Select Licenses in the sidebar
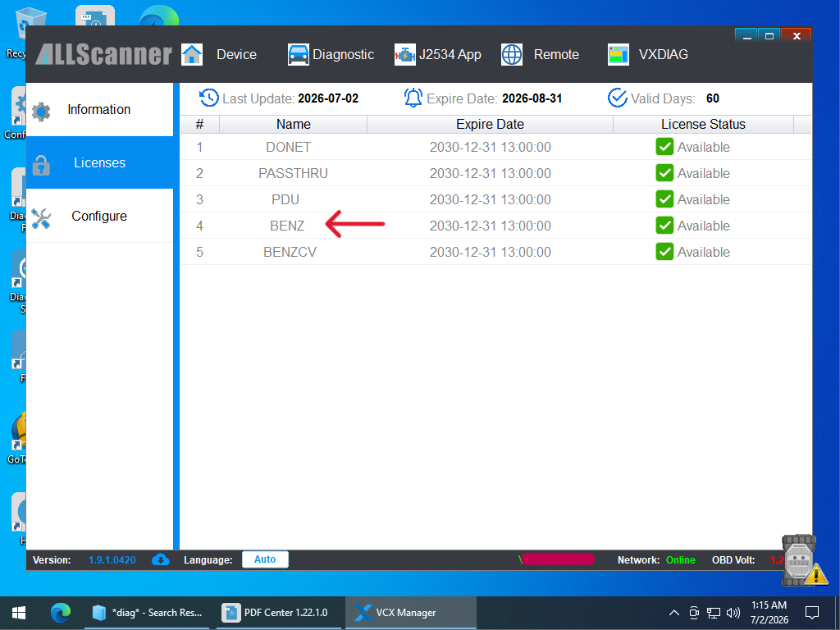 (99, 163)
